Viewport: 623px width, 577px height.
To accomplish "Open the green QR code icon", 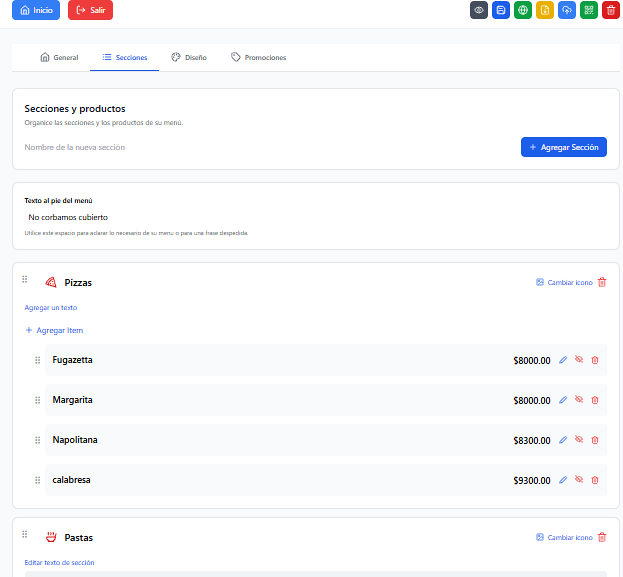I will (589, 10).
